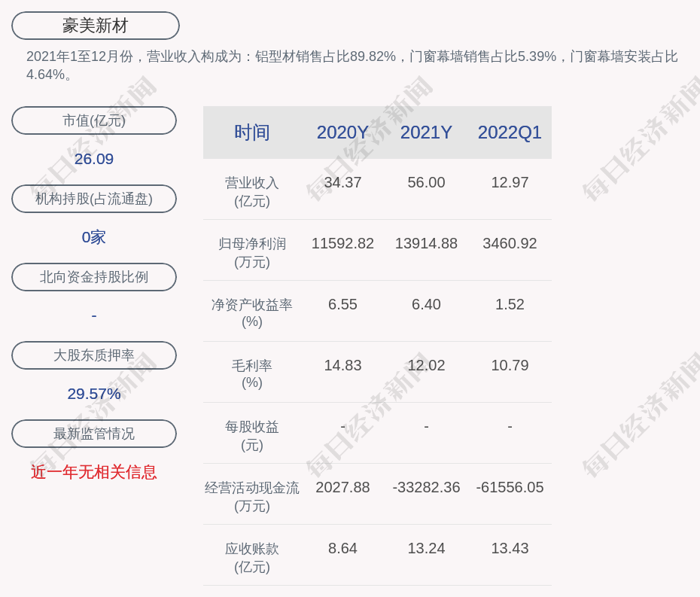Select net profit value 3460.92
Image resolution: width=700 pixels, height=597 pixels.
510,243
